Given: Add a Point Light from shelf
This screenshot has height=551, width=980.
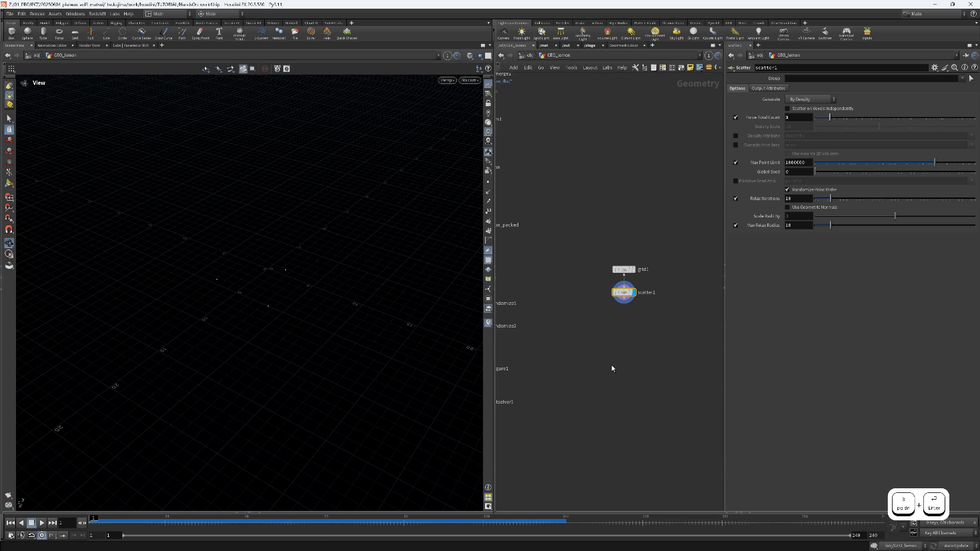Looking at the screenshot, I should coord(522,33).
